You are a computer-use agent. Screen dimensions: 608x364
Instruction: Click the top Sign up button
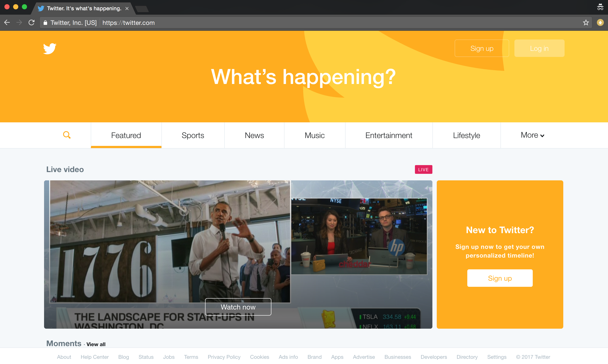click(481, 48)
